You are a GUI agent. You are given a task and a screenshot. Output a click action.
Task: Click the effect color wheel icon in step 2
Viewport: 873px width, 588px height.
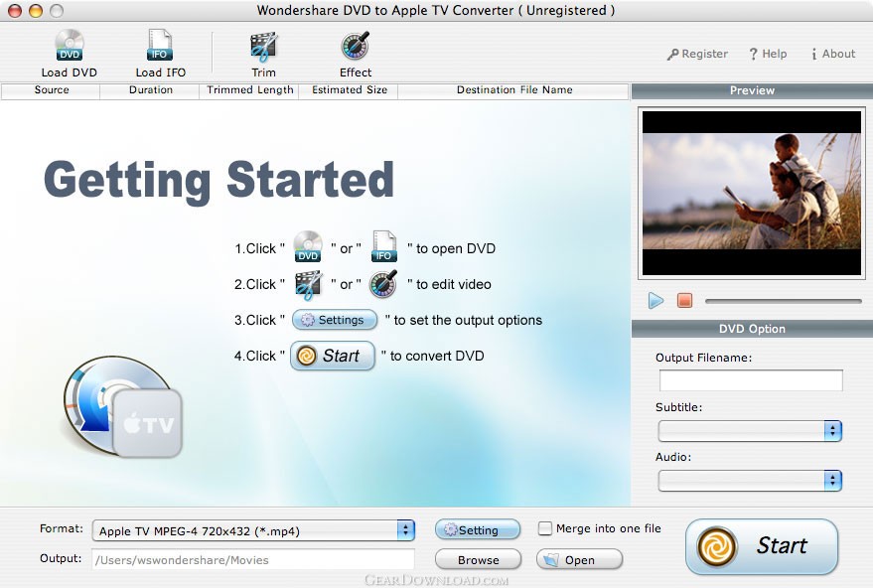click(x=383, y=284)
